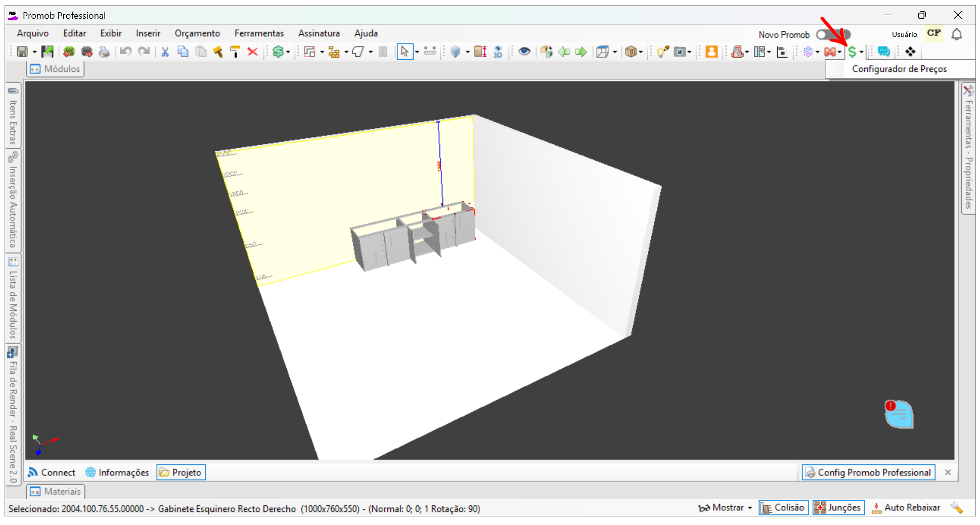980x525 pixels.
Task: Click the red X delete icon
Action: tap(253, 52)
